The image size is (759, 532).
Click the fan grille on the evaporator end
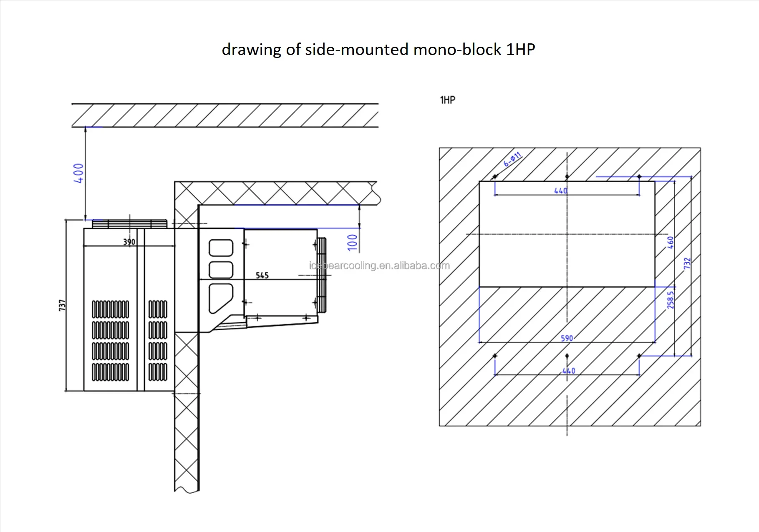pos(321,275)
